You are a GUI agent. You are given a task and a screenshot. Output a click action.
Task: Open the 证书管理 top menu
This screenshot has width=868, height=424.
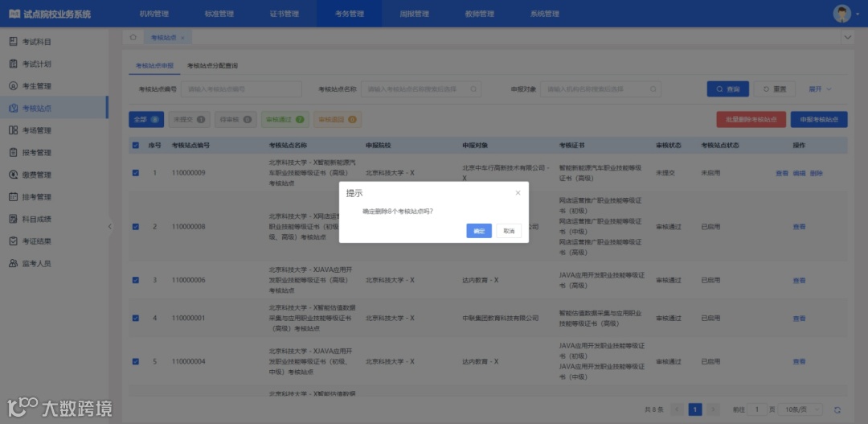(284, 14)
